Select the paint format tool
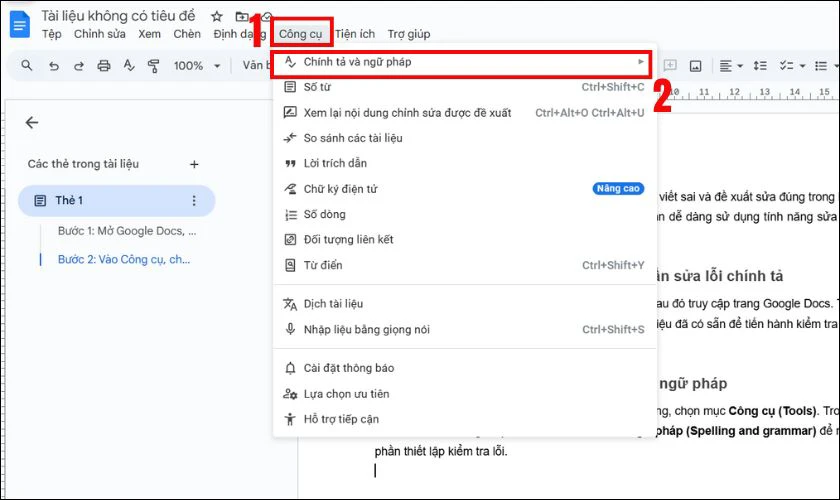The image size is (840, 500). click(154, 65)
